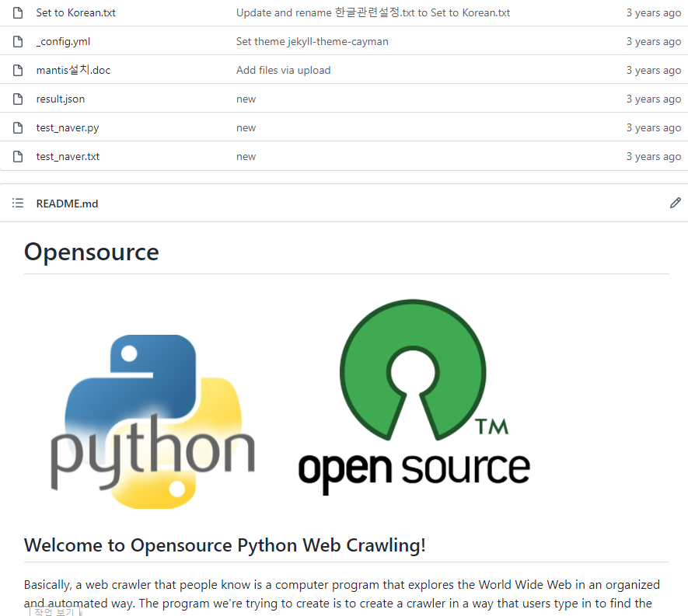Viewport: 688px width, 616px height.
Task: Click 'Welcome to Opensource Python Web Crawling!' heading
Action: (225, 545)
